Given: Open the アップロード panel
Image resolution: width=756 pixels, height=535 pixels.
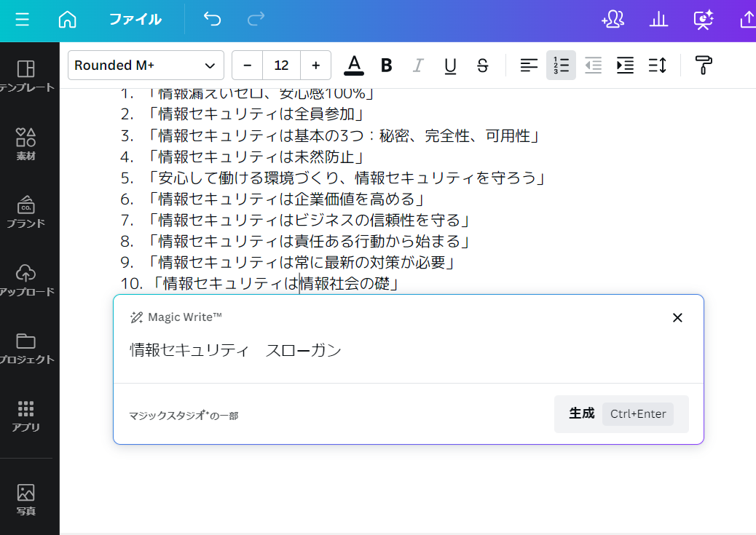Looking at the screenshot, I should pos(26,280).
